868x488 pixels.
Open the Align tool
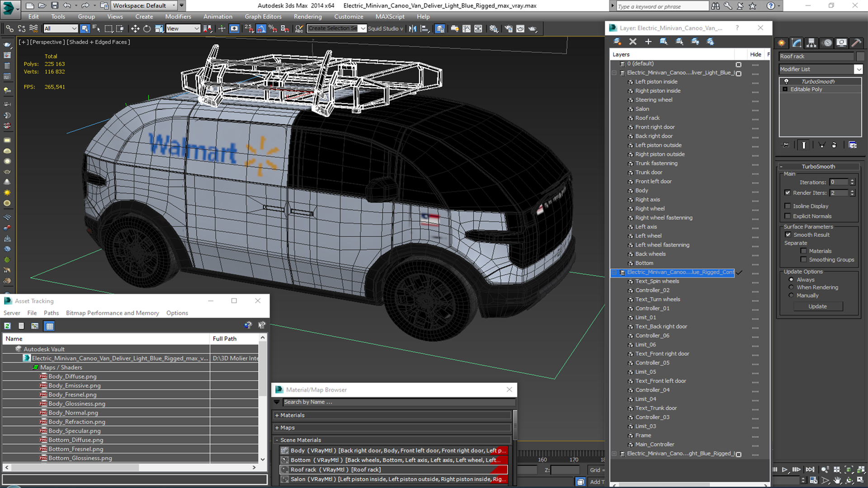click(425, 28)
